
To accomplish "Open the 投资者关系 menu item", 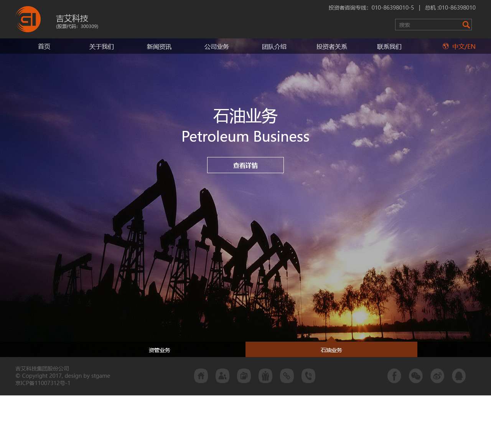I will [x=332, y=46].
